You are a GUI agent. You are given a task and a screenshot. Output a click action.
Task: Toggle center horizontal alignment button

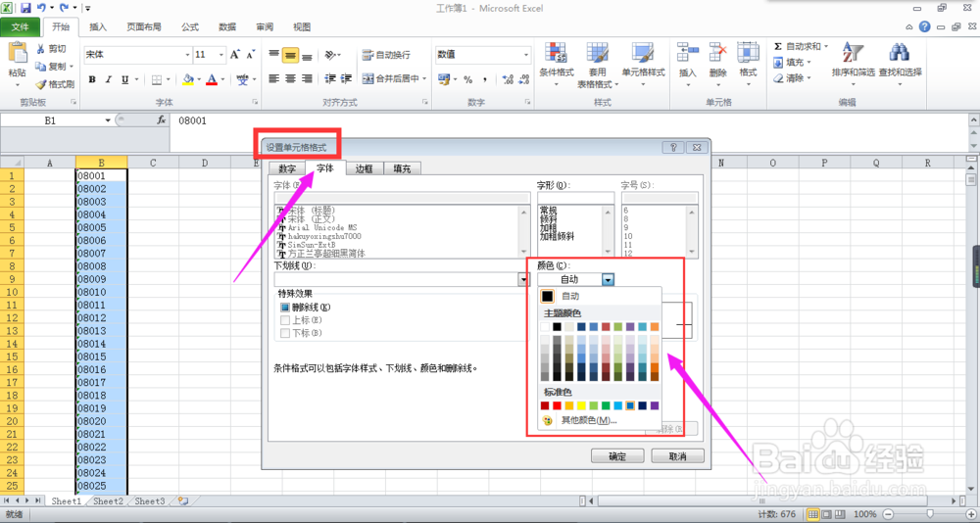(x=290, y=78)
